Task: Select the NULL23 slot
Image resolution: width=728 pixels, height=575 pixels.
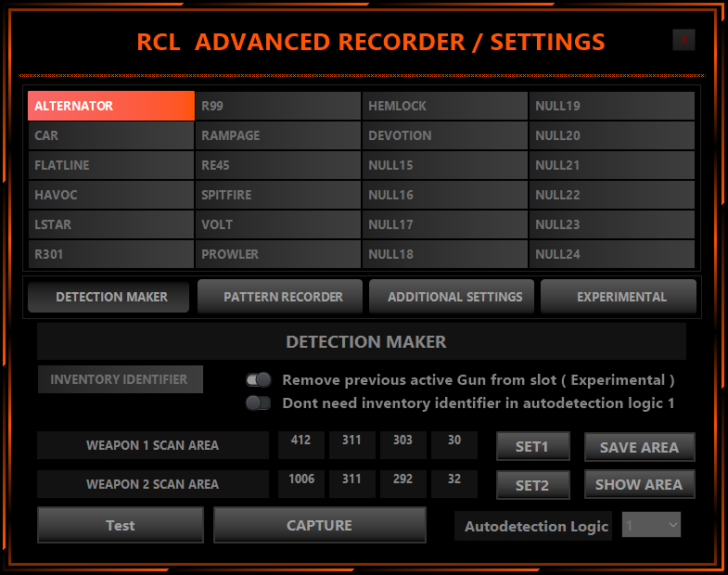Action: click(612, 224)
